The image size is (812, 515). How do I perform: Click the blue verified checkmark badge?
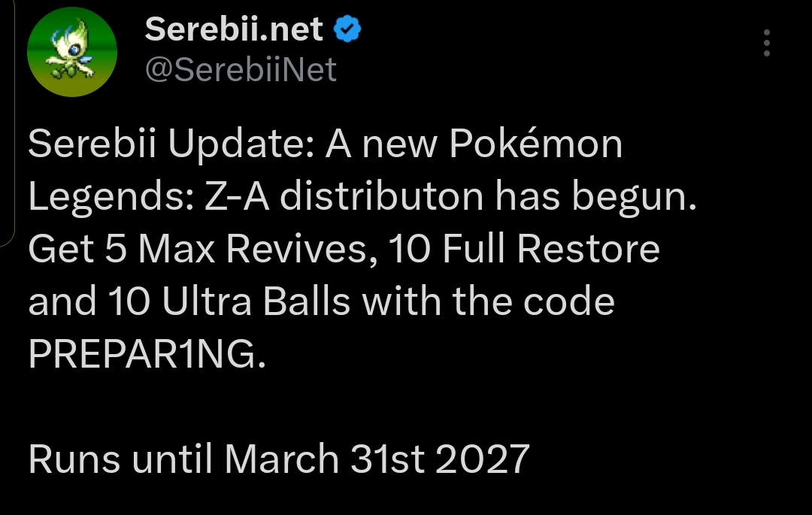pyautogui.click(x=347, y=30)
